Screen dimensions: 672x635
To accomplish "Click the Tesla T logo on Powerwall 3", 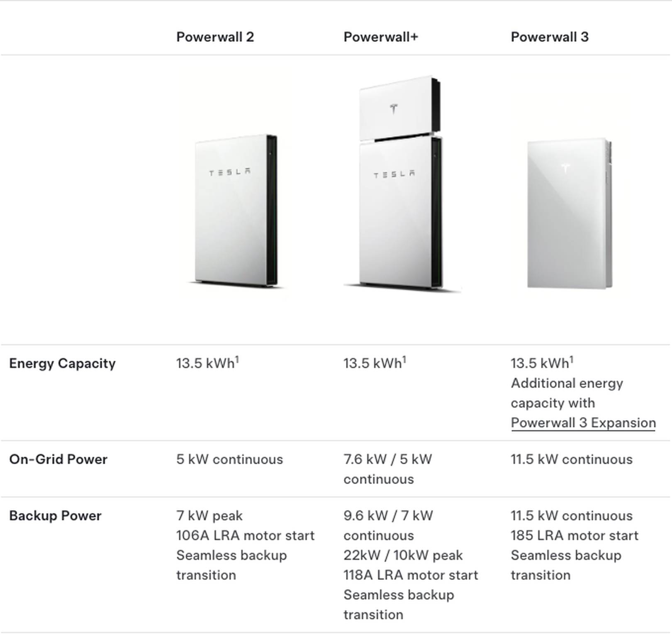I will pos(565,168).
